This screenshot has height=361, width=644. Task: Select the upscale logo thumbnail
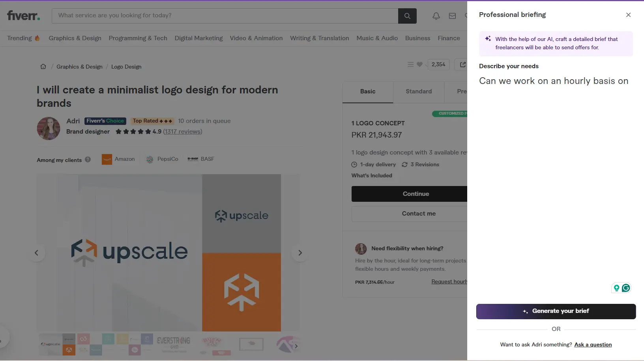click(57, 344)
